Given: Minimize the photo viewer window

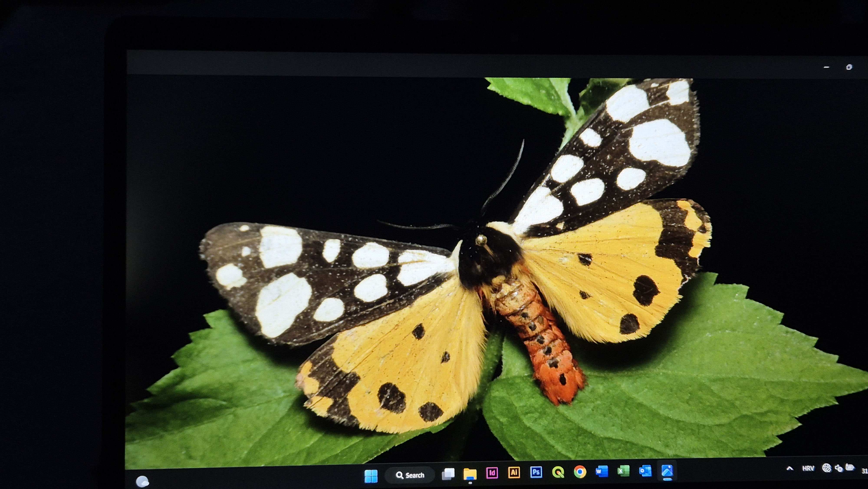Looking at the screenshot, I should click(x=826, y=67).
